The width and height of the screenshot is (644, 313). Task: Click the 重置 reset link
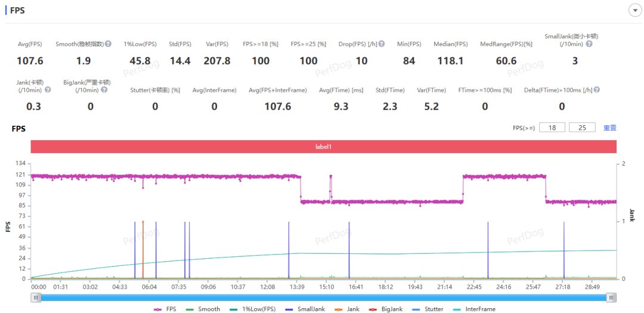coord(609,128)
